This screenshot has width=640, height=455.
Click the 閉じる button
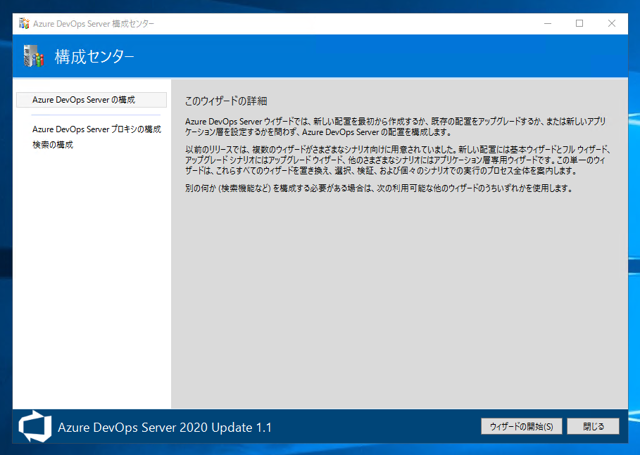click(x=593, y=426)
